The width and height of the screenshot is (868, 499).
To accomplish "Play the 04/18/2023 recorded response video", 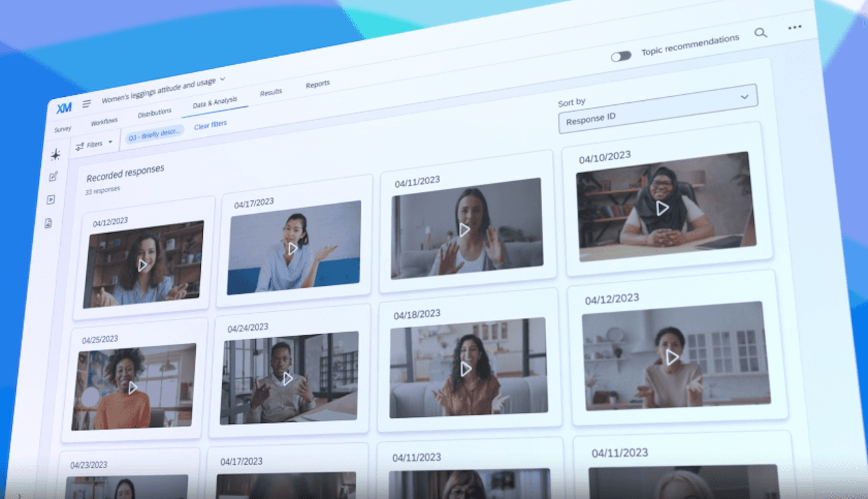I will [x=466, y=368].
